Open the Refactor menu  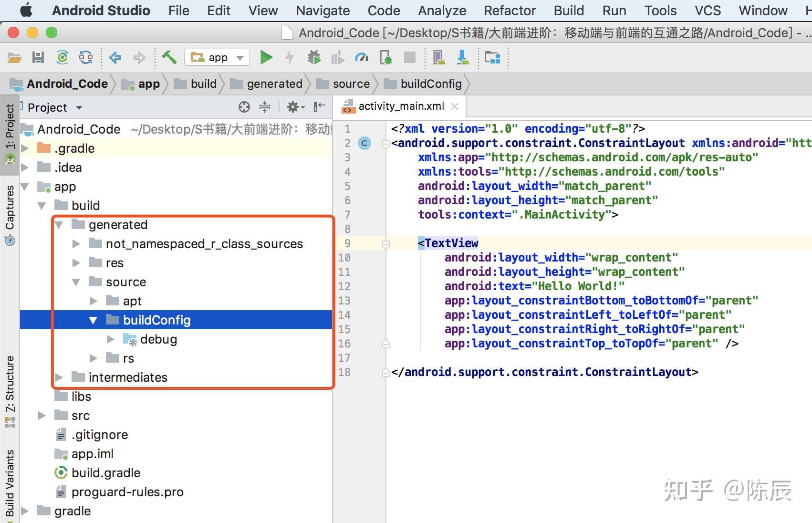[510, 10]
